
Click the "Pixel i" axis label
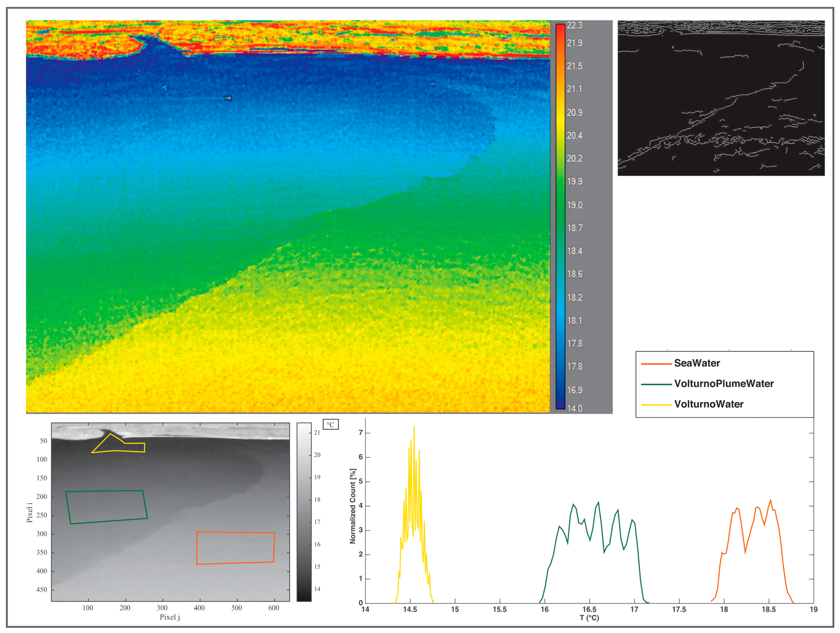coord(30,512)
